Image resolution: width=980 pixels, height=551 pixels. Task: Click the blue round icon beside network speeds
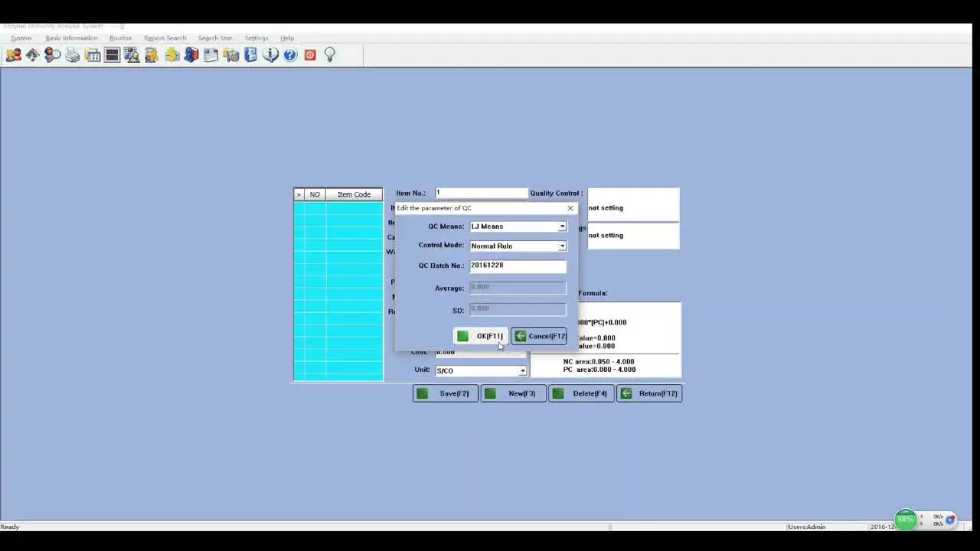tap(950, 520)
